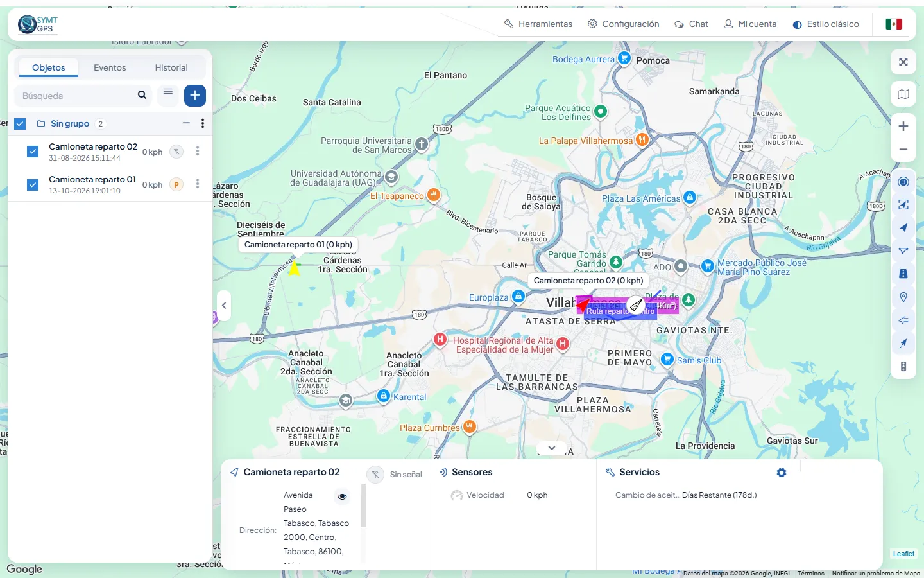Click the Mexican flag language selector
This screenshot has height=578, width=924.
[894, 24]
